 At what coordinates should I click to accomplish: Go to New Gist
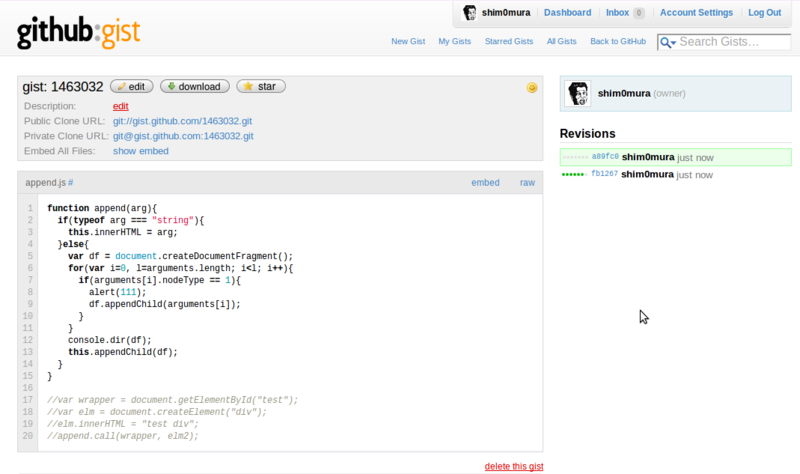tap(408, 41)
